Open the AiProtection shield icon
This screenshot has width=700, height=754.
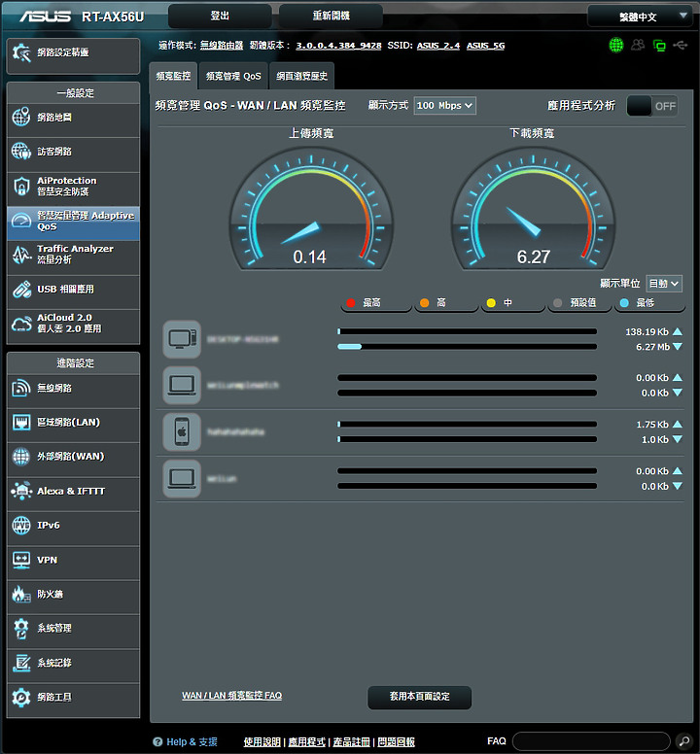tap(21, 187)
